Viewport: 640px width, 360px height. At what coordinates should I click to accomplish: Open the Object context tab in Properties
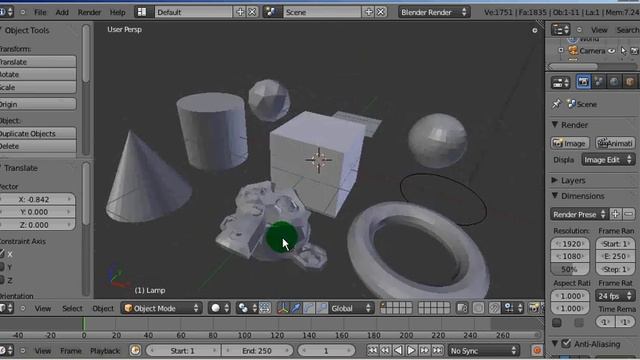click(x=629, y=82)
